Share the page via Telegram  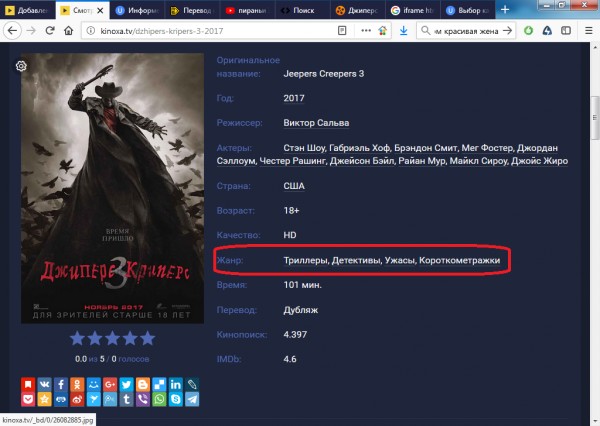(192, 399)
